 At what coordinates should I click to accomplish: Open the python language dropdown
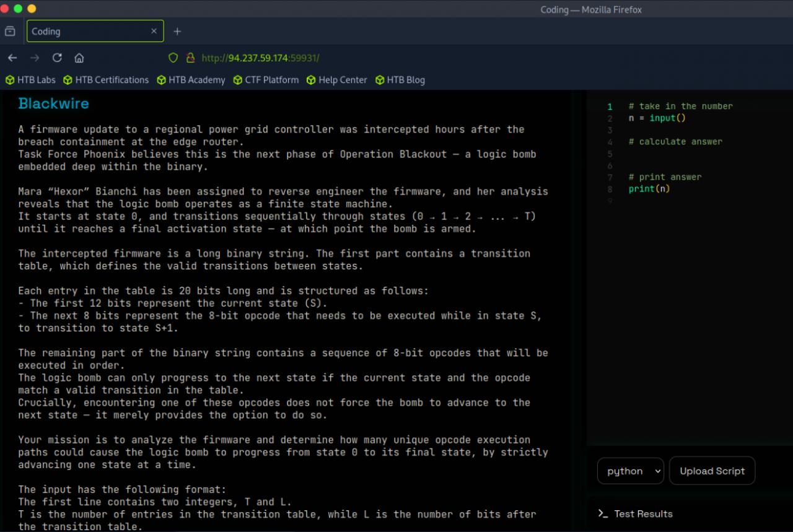pyautogui.click(x=630, y=471)
